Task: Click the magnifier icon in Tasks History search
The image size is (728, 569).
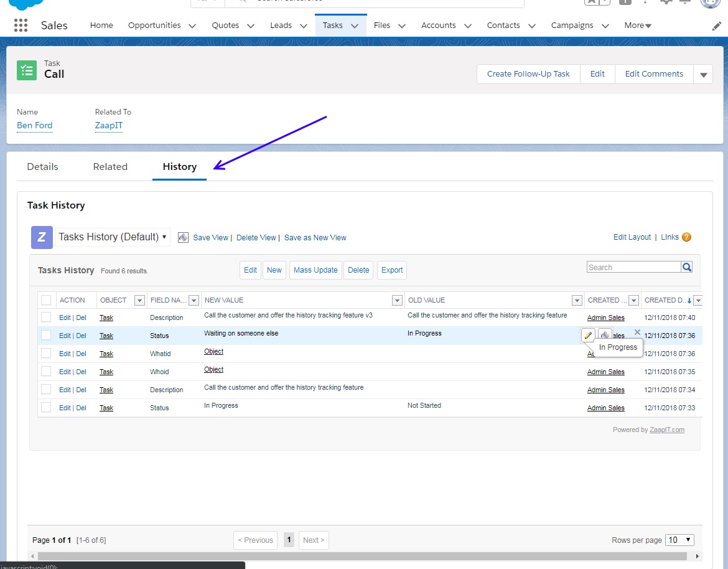Action: click(x=687, y=267)
